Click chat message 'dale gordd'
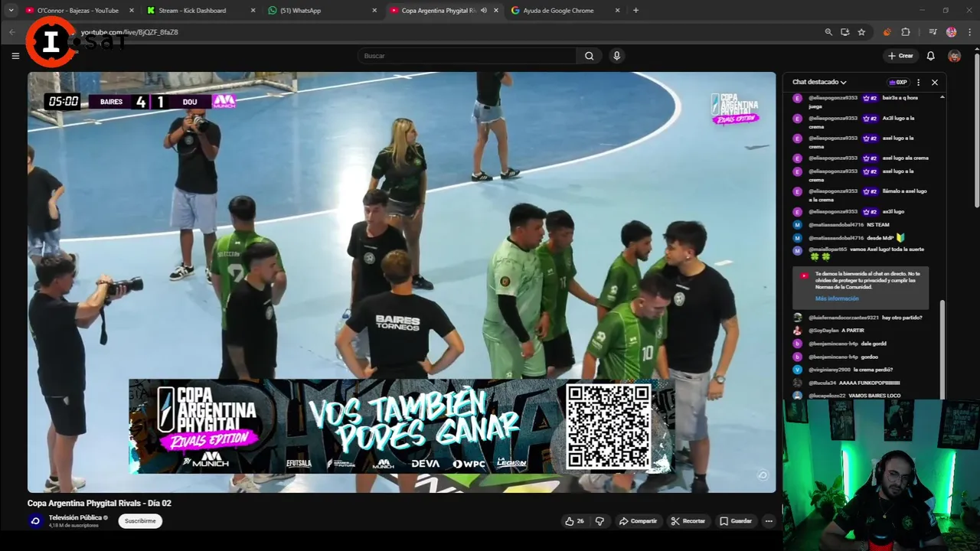The image size is (980, 551). [874, 344]
